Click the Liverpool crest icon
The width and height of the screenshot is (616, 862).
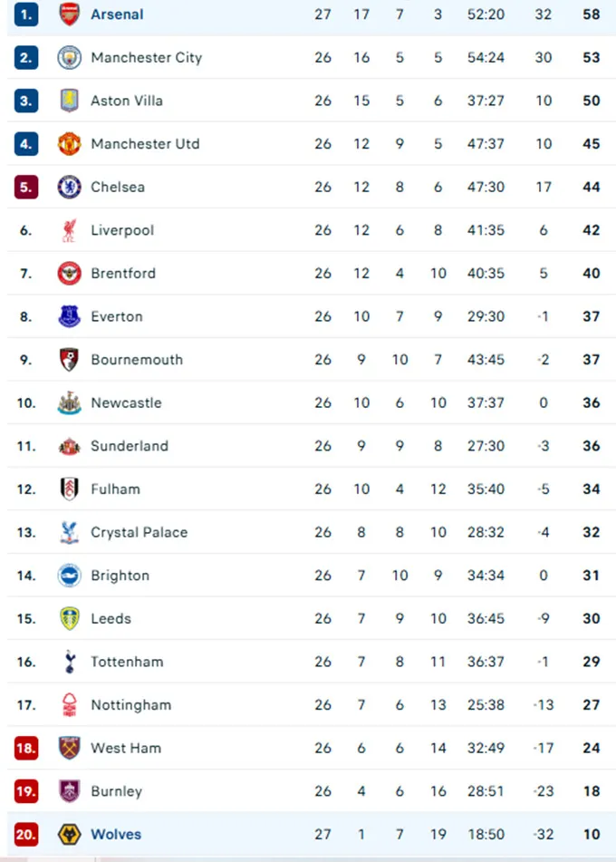pos(69,230)
